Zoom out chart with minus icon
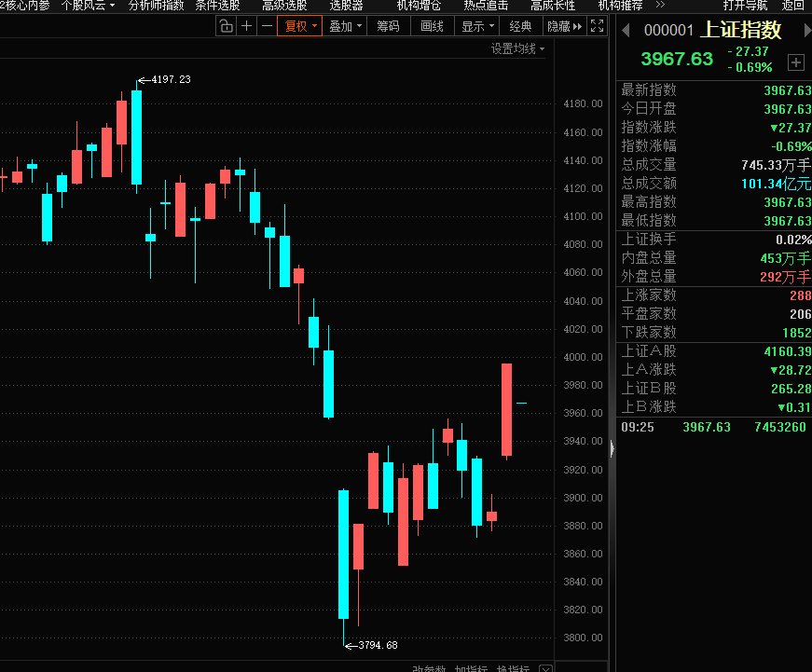This screenshot has height=672, width=812. pyautogui.click(x=267, y=26)
